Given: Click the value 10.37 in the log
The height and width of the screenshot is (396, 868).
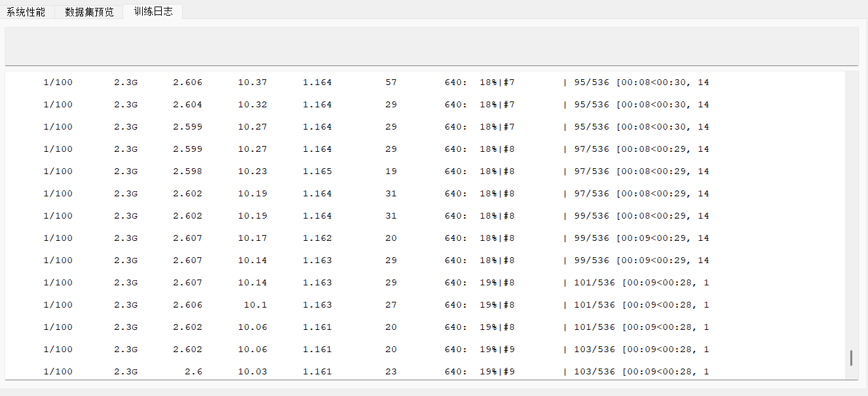Looking at the screenshot, I should [x=252, y=82].
